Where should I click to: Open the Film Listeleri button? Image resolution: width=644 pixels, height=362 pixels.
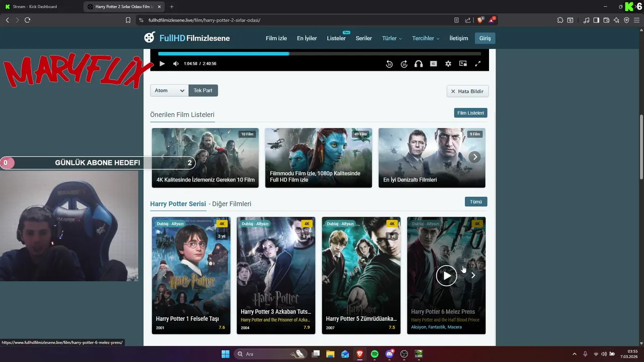pos(470,113)
